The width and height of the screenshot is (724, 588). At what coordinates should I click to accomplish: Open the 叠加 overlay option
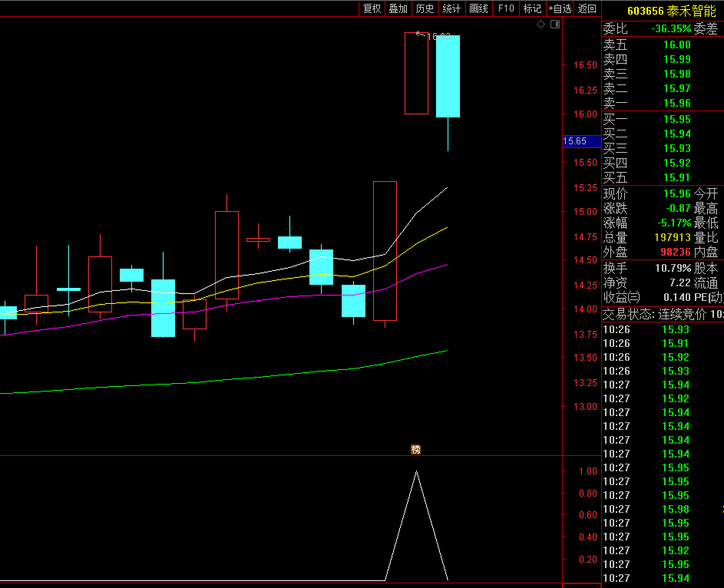pyautogui.click(x=398, y=8)
